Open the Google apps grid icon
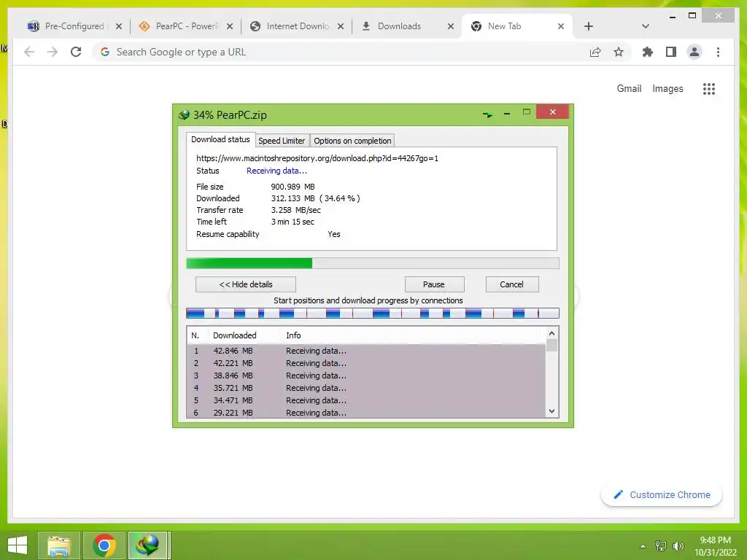The width and height of the screenshot is (747, 560). tap(709, 88)
